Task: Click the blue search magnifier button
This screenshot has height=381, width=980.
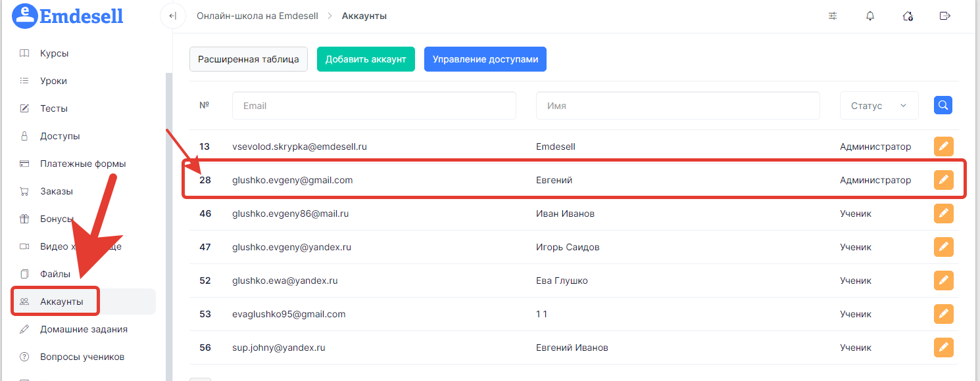Action: (943, 105)
